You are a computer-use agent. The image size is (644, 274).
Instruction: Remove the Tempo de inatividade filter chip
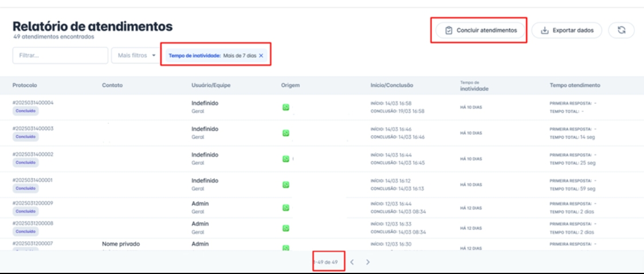tap(261, 56)
